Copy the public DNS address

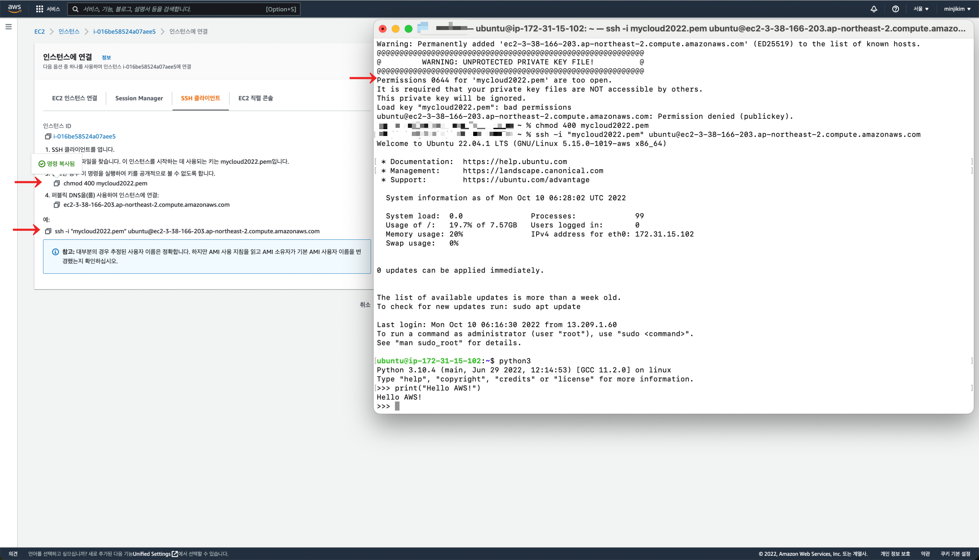tap(56, 204)
